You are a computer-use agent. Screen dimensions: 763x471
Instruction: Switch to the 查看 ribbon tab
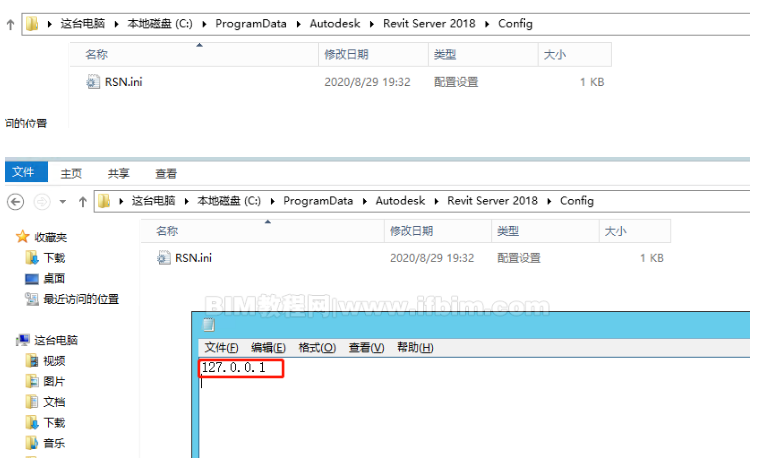[166, 173]
